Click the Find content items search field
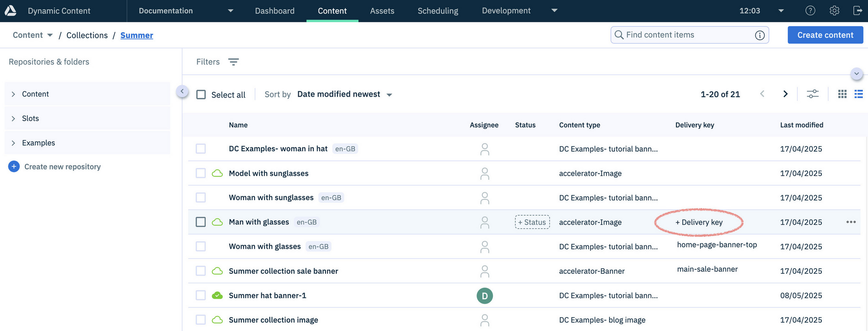Viewport: 868px width, 331px height. click(690, 35)
